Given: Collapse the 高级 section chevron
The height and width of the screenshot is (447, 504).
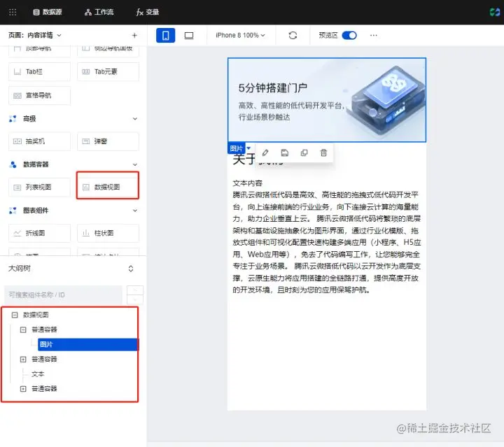Looking at the screenshot, I should click(x=135, y=119).
